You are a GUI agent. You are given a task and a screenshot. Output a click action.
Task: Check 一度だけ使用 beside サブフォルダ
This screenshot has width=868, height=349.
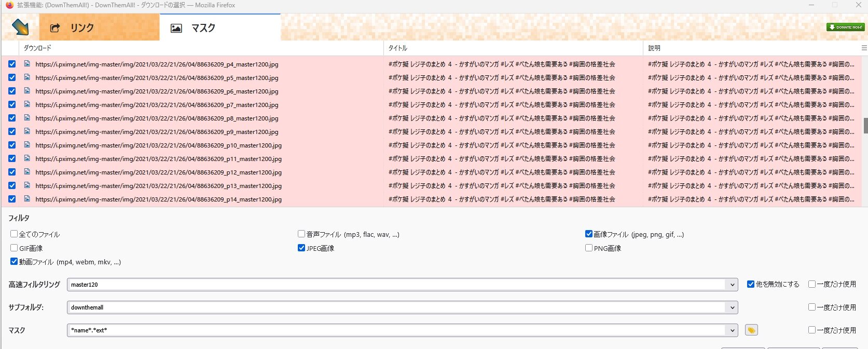(x=812, y=307)
